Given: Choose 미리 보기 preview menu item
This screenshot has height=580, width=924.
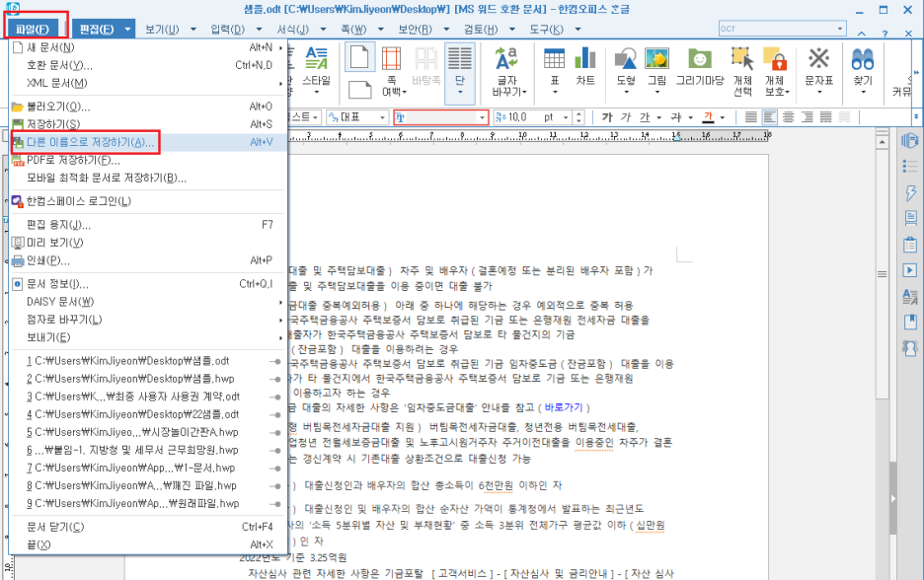Looking at the screenshot, I should (x=147, y=243).
